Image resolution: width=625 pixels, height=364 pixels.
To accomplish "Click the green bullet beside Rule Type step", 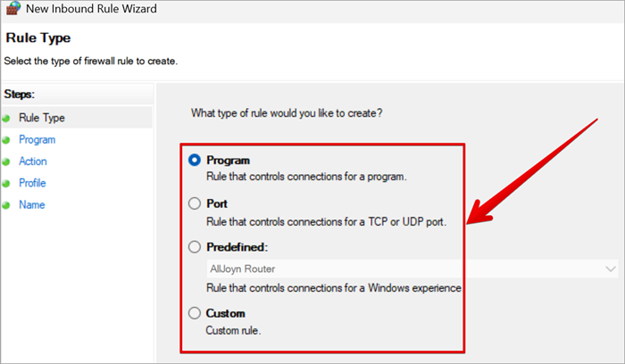I will click(7, 119).
